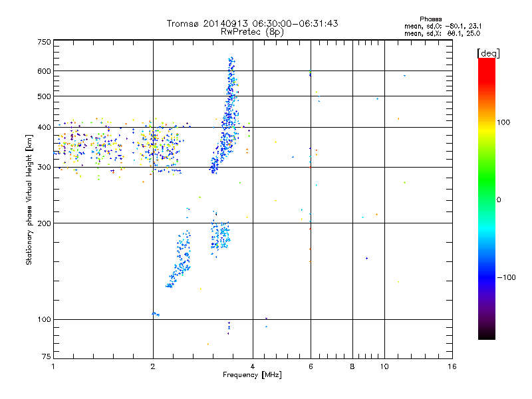Click the x-axis tick label '1'
This screenshot has height=399, width=532.
coord(53,366)
